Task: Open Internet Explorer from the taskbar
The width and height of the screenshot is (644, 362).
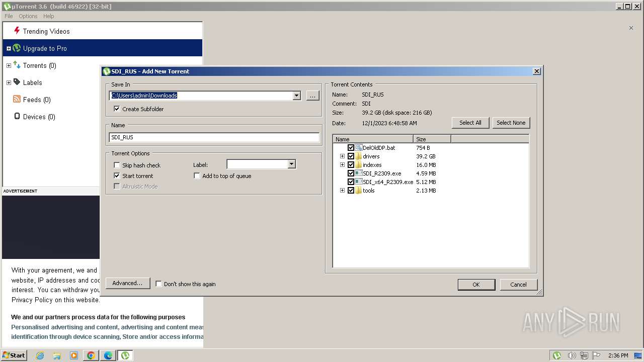Action: [40, 355]
